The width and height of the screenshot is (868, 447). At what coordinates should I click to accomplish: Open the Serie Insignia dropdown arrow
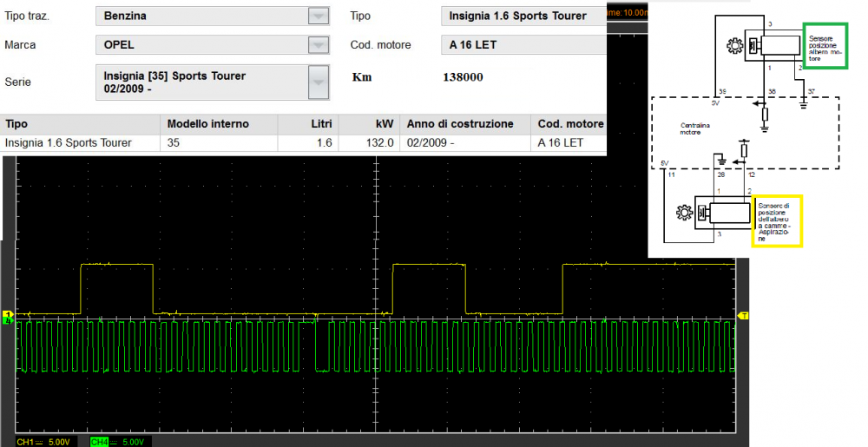pyautogui.click(x=319, y=82)
